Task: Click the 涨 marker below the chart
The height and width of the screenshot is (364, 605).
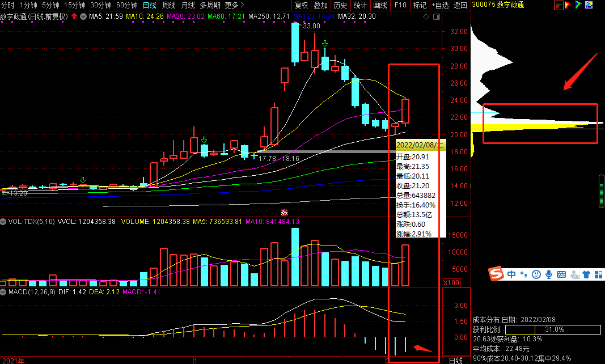Action: point(285,212)
